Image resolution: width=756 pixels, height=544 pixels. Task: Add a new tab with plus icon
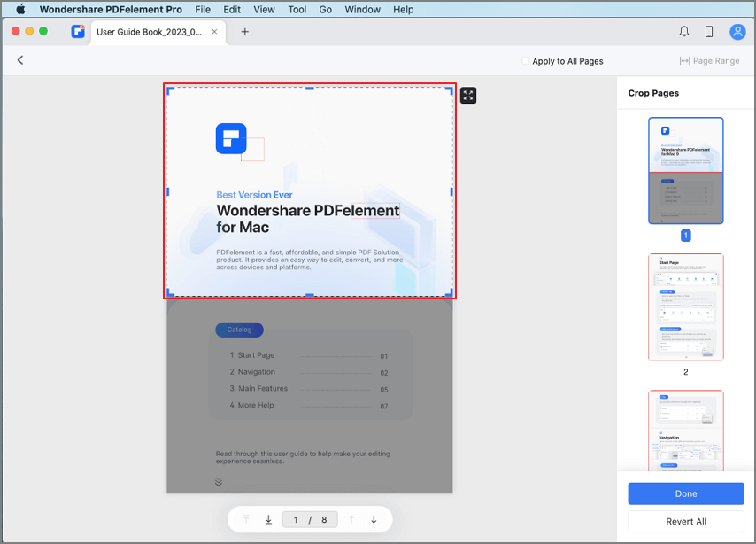click(x=245, y=32)
